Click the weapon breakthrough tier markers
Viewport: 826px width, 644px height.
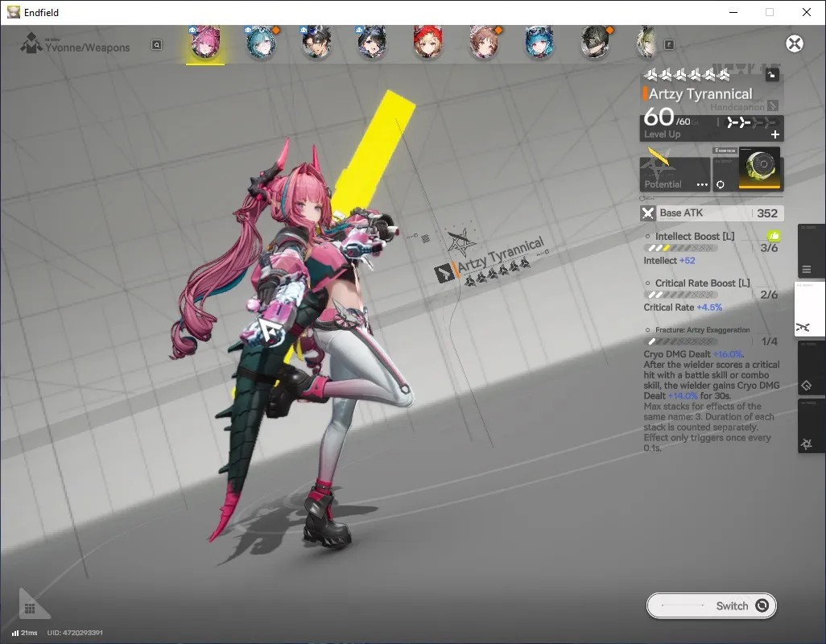point(750,122)
